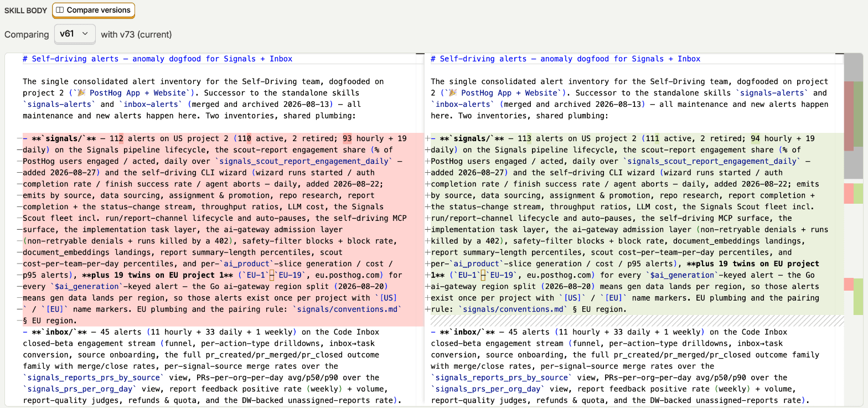The height and width of the screenshot is (408, 868).
Task: Click the heading line in the old version pane
Action: (158, 59)
